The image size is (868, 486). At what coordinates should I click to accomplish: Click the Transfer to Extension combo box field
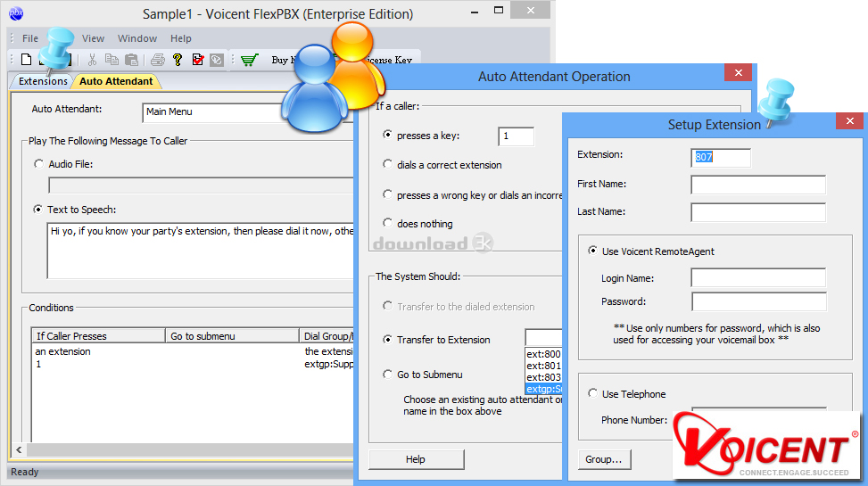click(543, 337)
